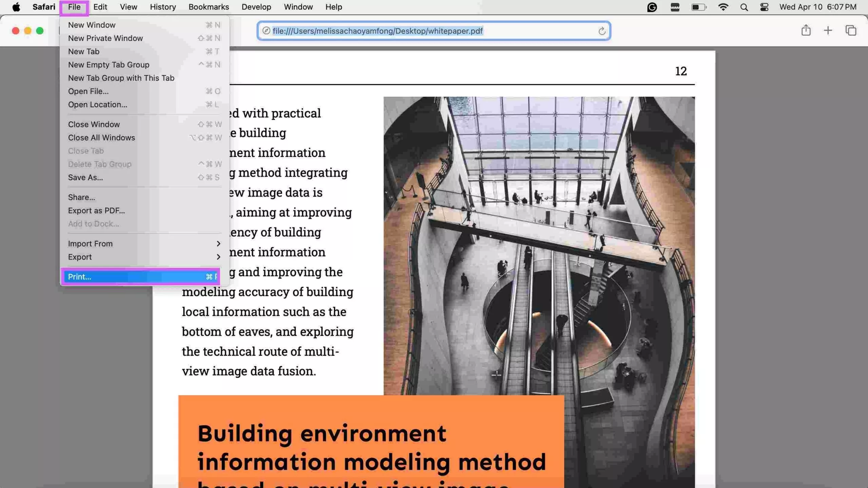Show the tab overview grid
This screenshot has width=868, height=488.
pos(851,30)
